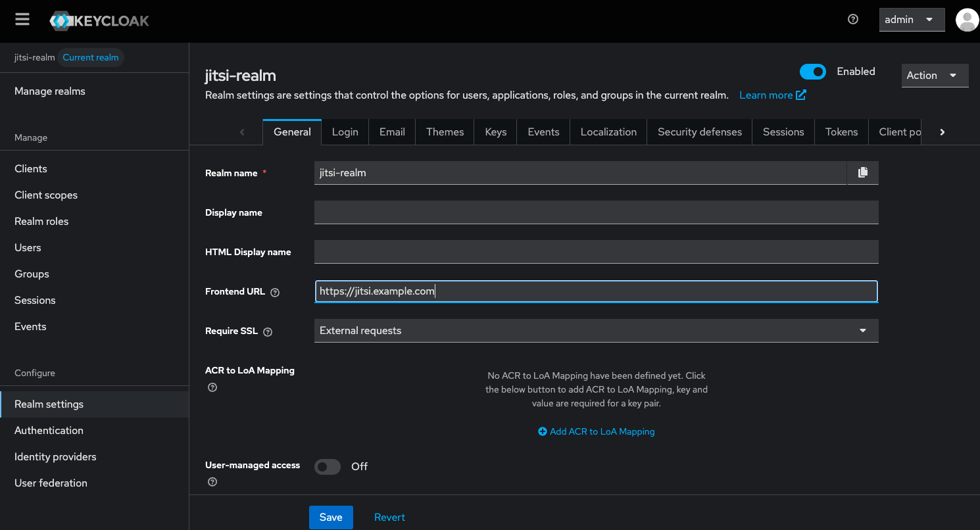Click the Keycloak logo
The height and width of the screenshot is (530, 980).
[99, 20]
